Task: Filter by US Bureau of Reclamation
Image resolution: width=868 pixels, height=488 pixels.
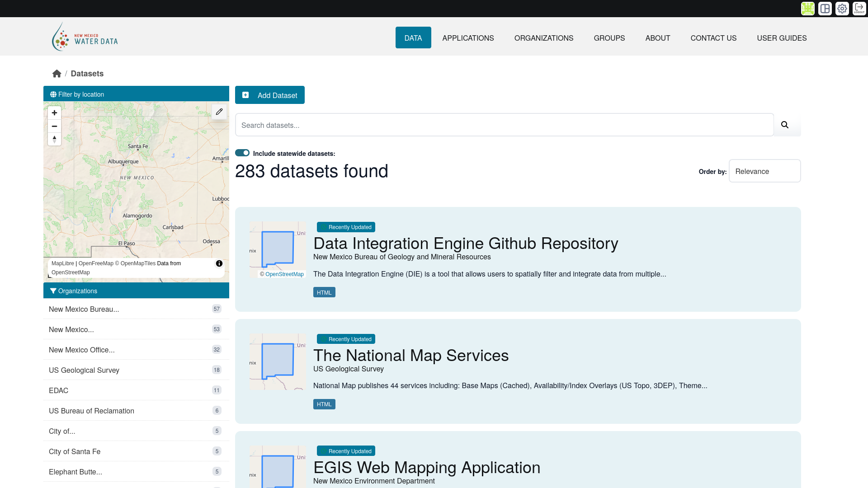Action: tap(136, 411)
